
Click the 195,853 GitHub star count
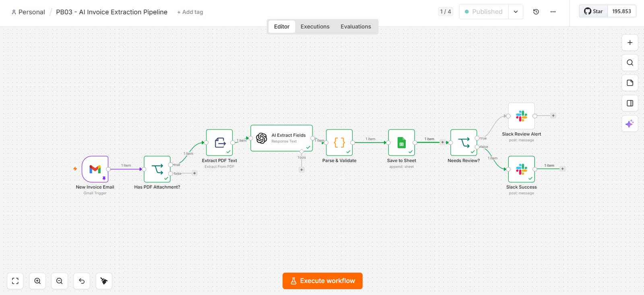click(622, 11)
